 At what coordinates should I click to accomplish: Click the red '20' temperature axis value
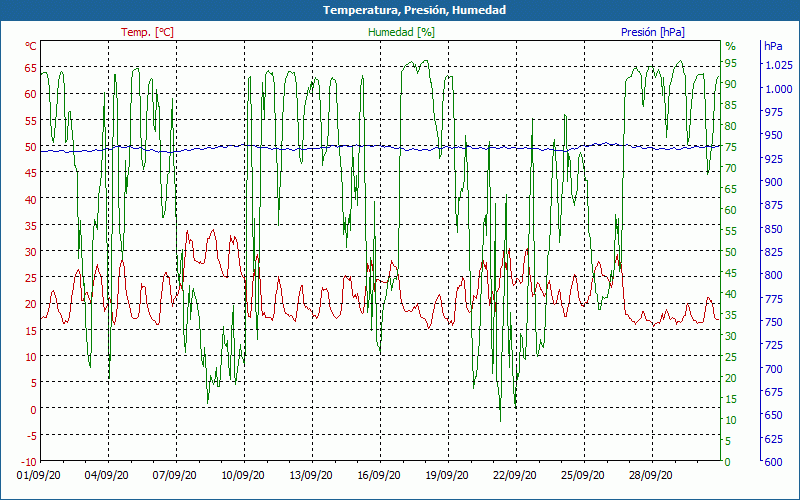point(31,304)
